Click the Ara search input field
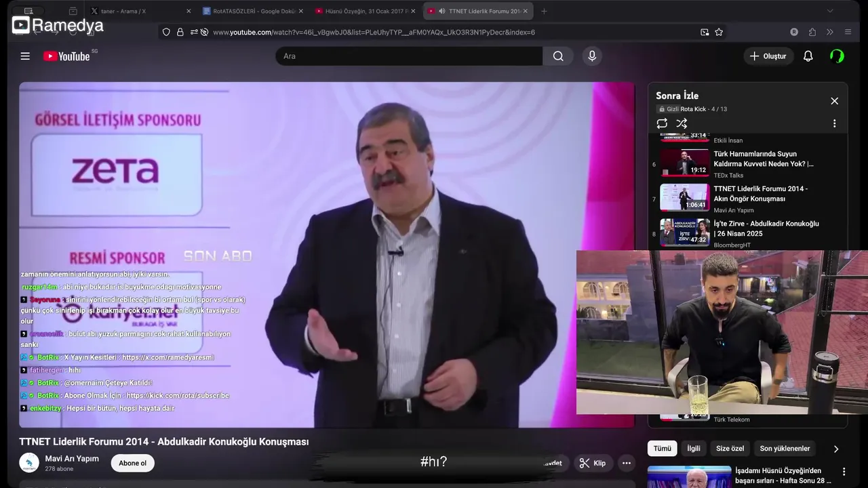Image resolution: width=868 pixels, height=488 pixels. 409,56
